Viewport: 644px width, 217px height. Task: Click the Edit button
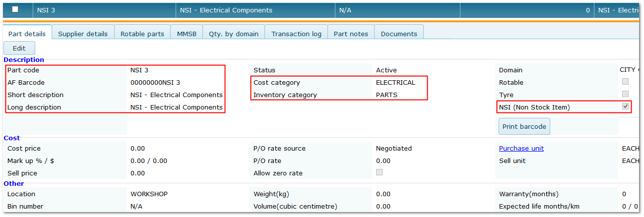pyautogui.click(x=19, y=48)
